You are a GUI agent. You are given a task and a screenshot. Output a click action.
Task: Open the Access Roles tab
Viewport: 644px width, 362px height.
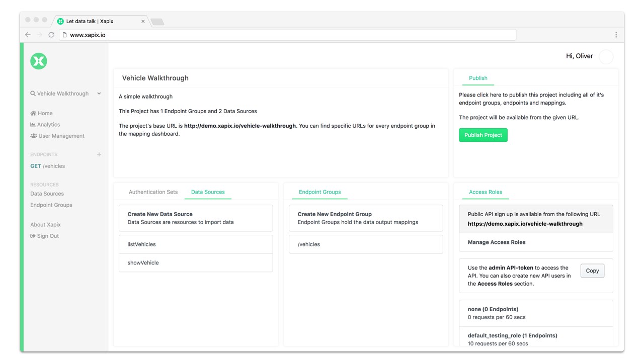point(486,192)
